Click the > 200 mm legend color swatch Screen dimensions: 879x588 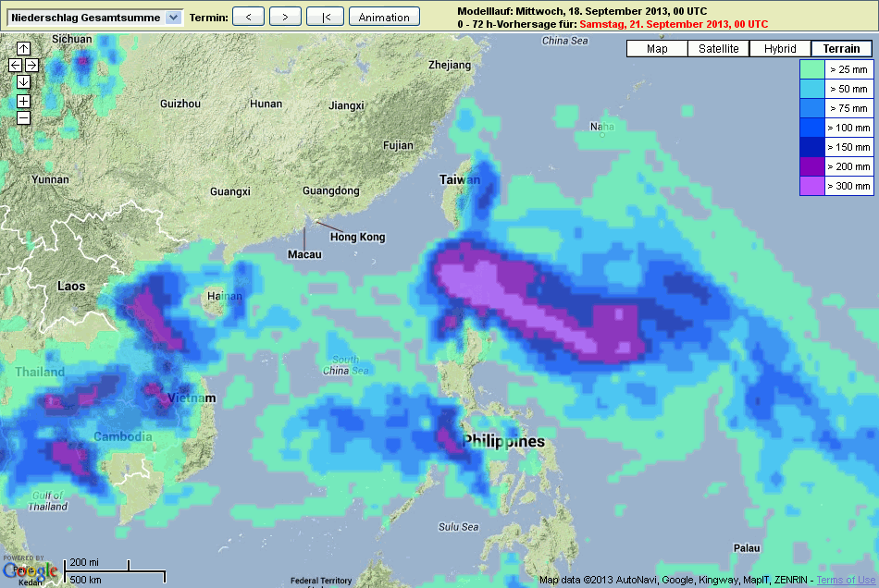(x=812, y=166)
